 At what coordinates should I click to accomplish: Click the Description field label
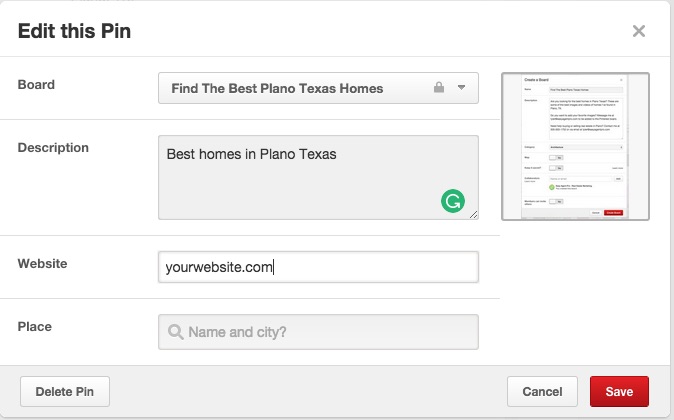point(53,148)
